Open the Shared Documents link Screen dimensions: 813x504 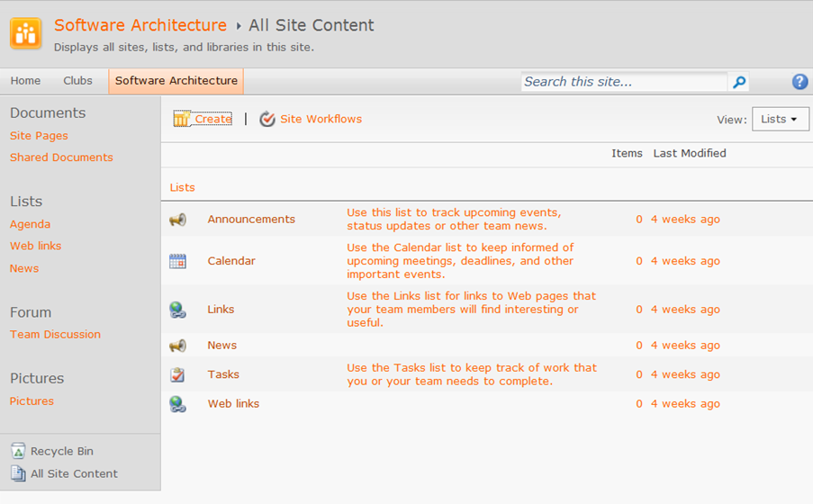point(61,157)
